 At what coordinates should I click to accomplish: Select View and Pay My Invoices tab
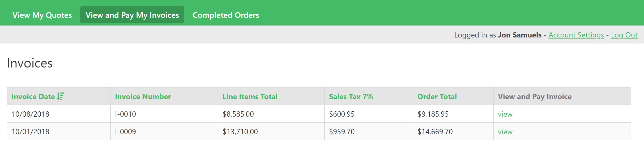point(132,15)
